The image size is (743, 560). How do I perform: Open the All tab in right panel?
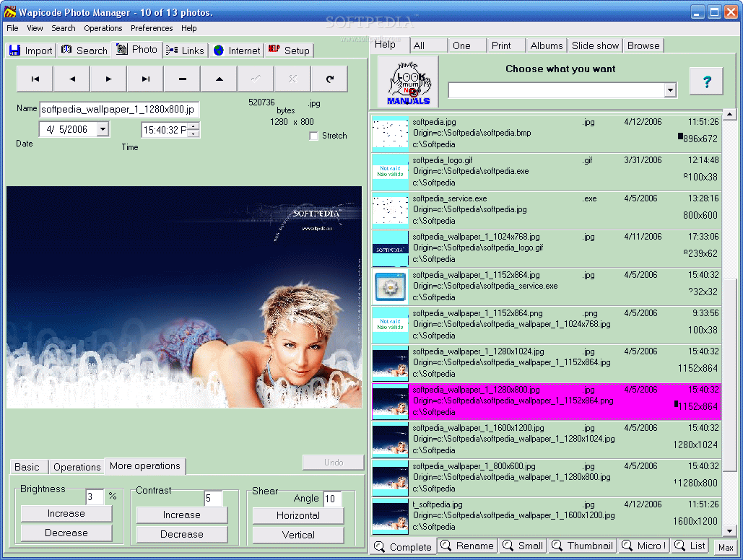[428, 46]
